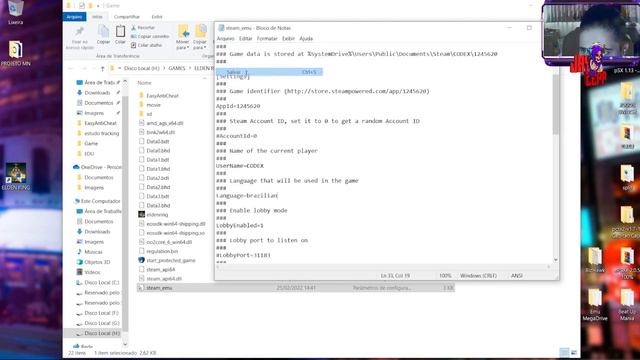Viewport: 640px width, 360px height.
Task: Switch Explorer to large icons view button
Action: point(574,352)
